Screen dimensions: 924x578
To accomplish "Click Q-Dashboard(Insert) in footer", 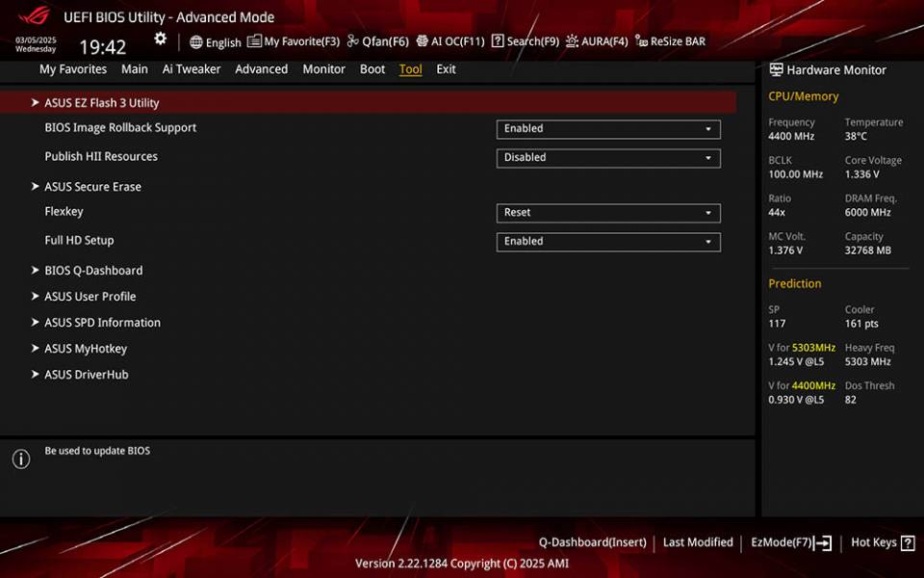I will click(592, 542).
